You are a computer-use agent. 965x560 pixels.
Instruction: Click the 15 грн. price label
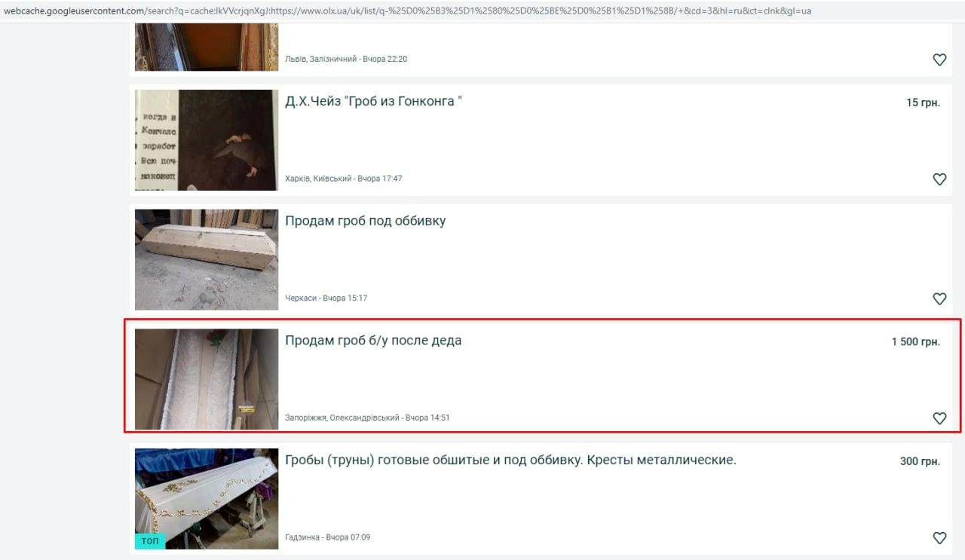[x=923, y=103]
